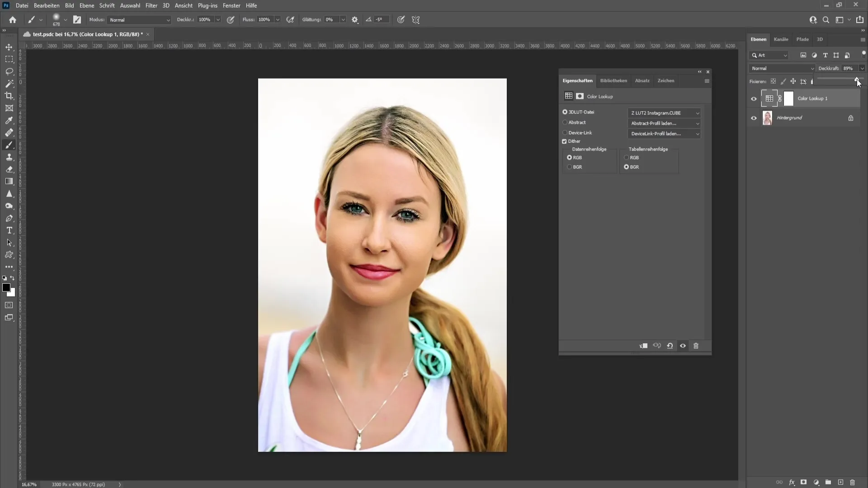Select Device-Link radio option

pos(565,133)
